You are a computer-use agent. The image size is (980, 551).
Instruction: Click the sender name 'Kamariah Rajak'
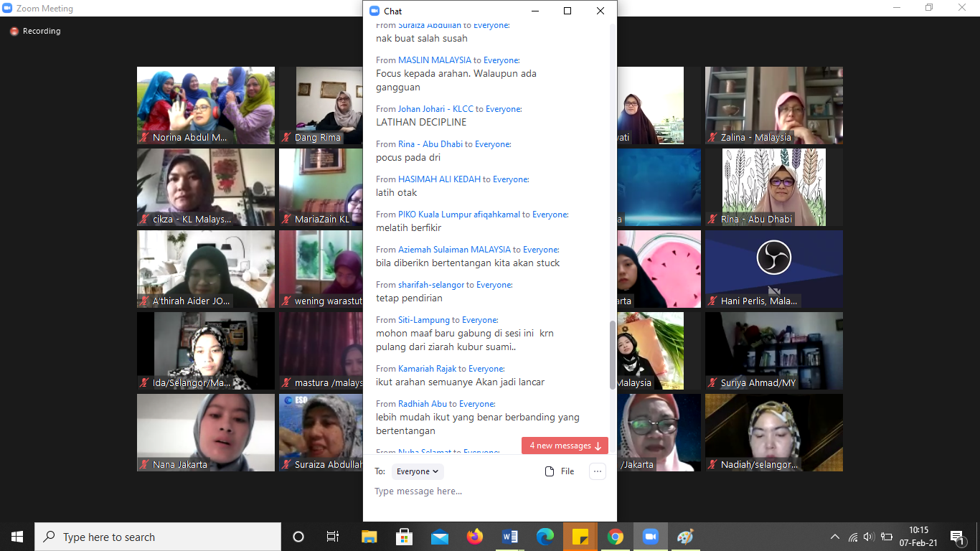[428, 369]
